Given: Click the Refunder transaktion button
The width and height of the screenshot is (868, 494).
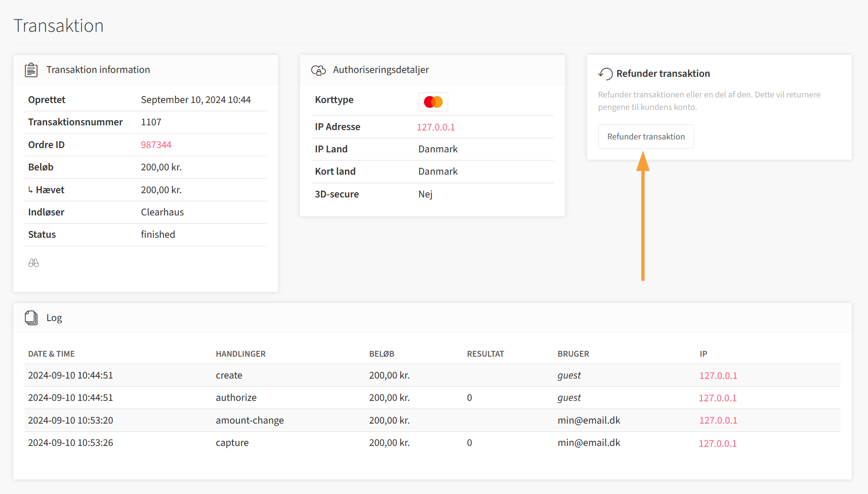Looking at the screenshot, I should pyautogui.click(x=646, y=136).
